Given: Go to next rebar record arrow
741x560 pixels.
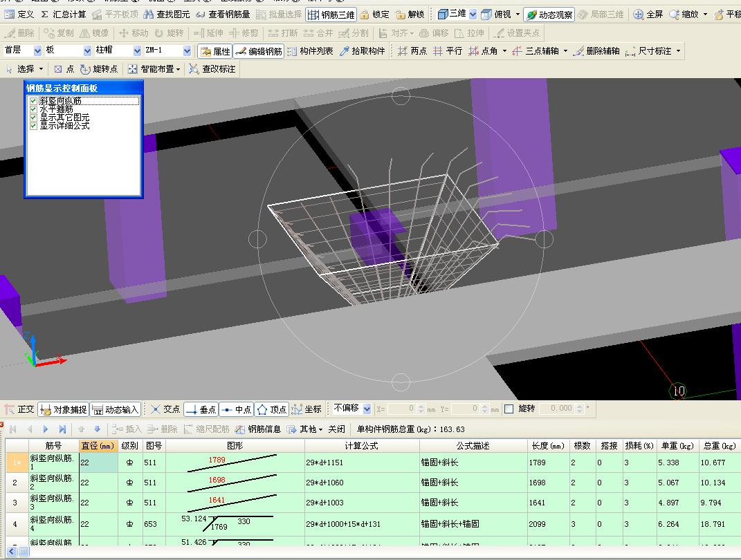Looking at the screenshot, I should [x=46, y=429].
